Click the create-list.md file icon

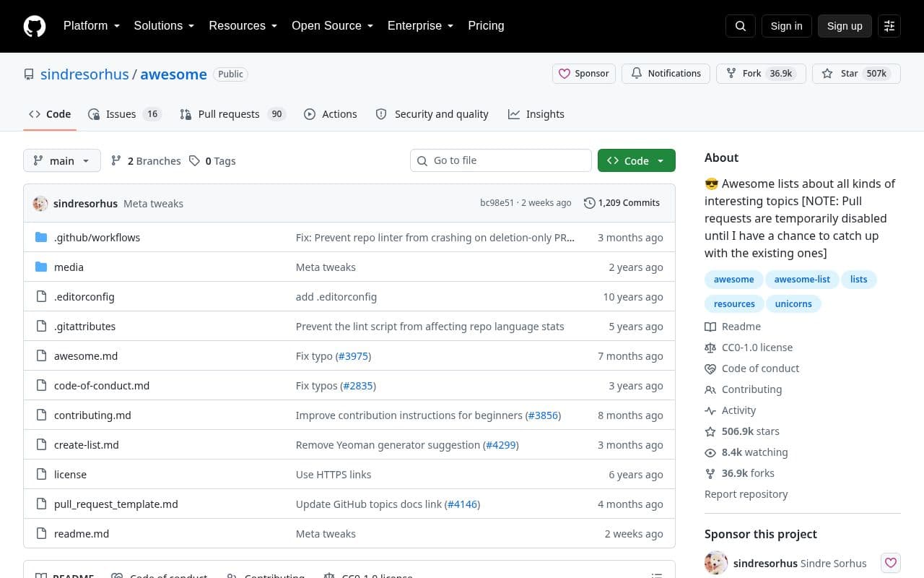[x=41, y=445]
